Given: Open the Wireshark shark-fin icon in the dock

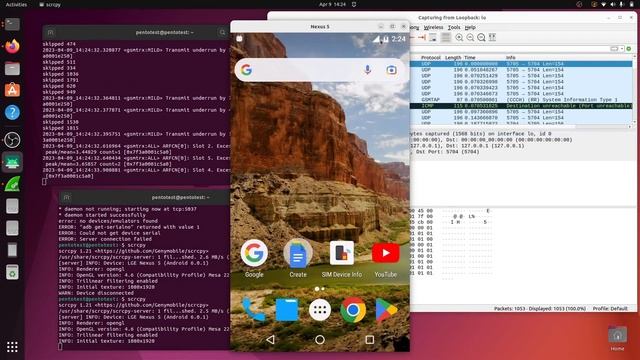Looking at the screenshot, I should 12,184.
